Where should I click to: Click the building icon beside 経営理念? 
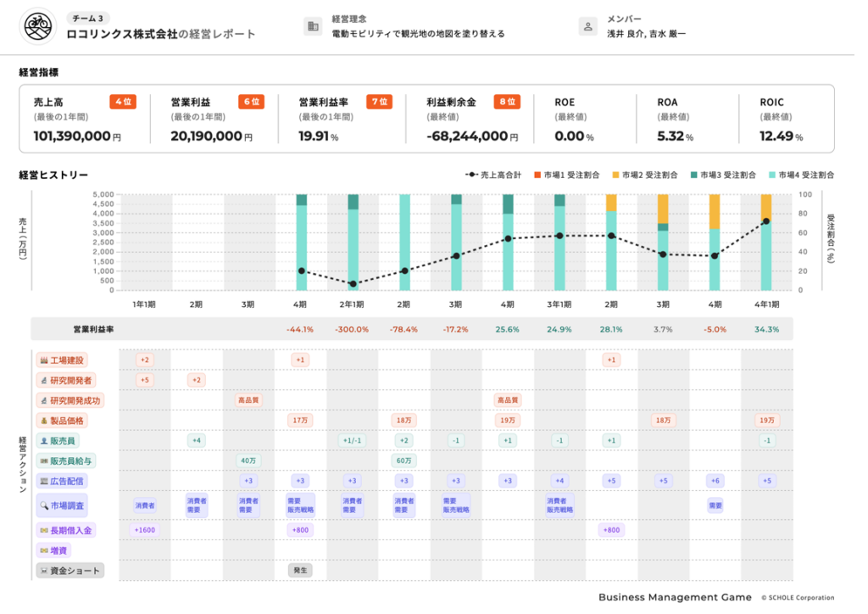[x=313, y=27]
